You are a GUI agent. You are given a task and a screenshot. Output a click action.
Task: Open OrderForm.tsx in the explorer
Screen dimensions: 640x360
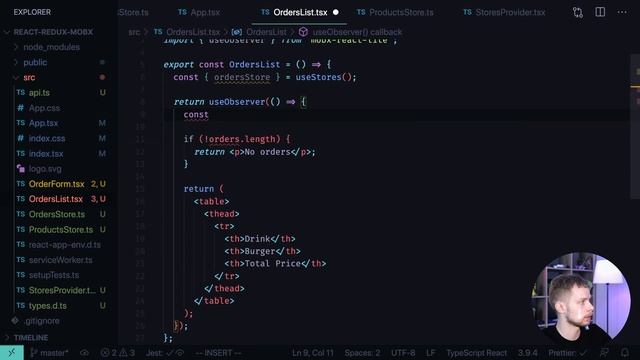(56, 184)
